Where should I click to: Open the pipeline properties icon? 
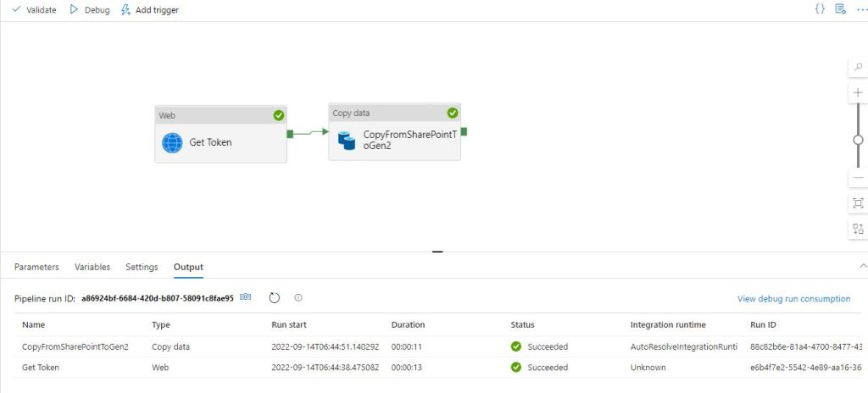click(x=840, y=9)
